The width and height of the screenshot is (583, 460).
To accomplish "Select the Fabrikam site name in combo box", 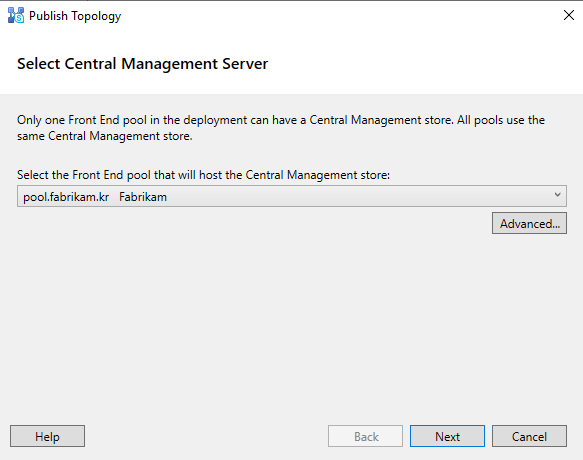I will click(143, 197).
